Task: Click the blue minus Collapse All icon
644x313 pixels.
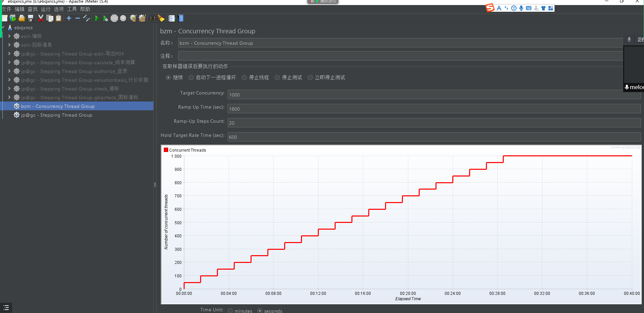Action: coord(78,18)
